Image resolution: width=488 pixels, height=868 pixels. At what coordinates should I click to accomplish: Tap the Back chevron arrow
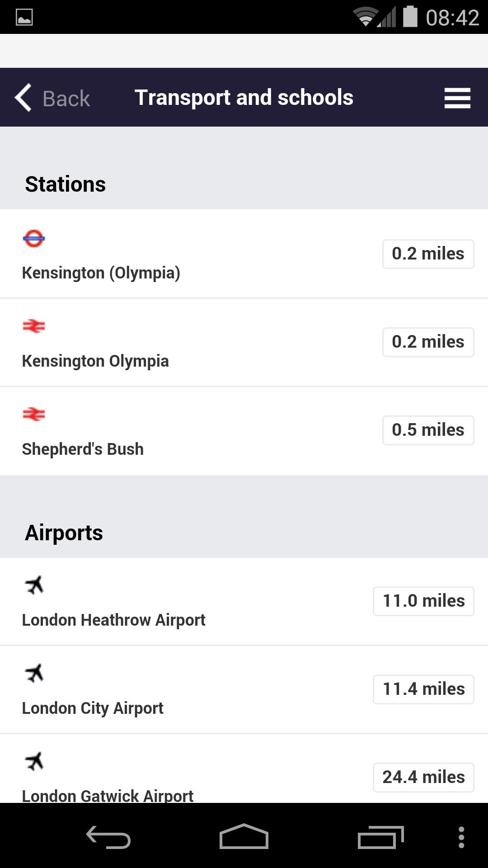(23, 97)
